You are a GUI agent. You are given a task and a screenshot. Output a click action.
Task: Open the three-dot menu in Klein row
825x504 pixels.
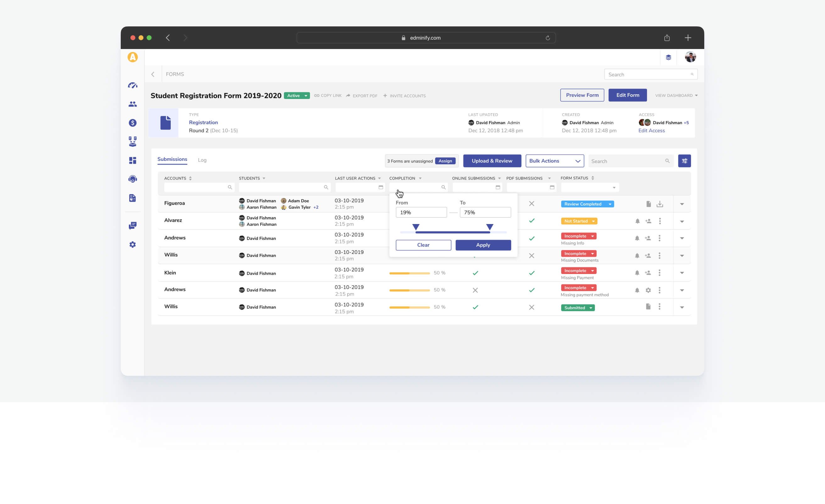[x=659, y=273]
